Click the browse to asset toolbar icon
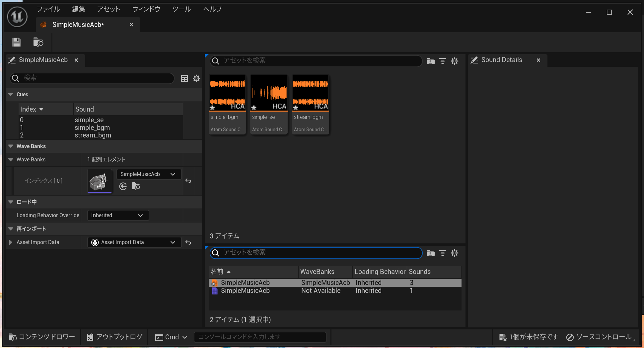The height and width of the screenshot is (348, 644). [38, 42]
